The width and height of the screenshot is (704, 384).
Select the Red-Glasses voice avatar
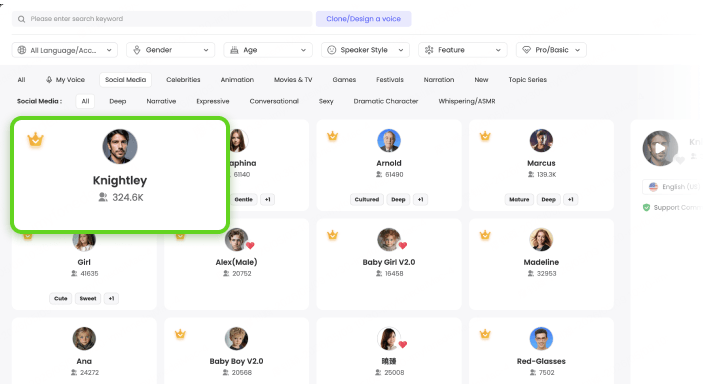[x=541, y=339]
